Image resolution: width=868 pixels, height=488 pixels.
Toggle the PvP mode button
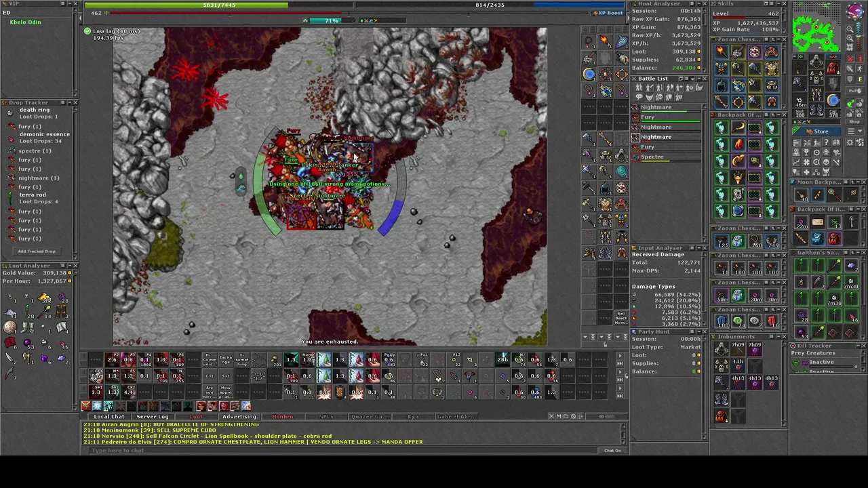click(853, 91)
